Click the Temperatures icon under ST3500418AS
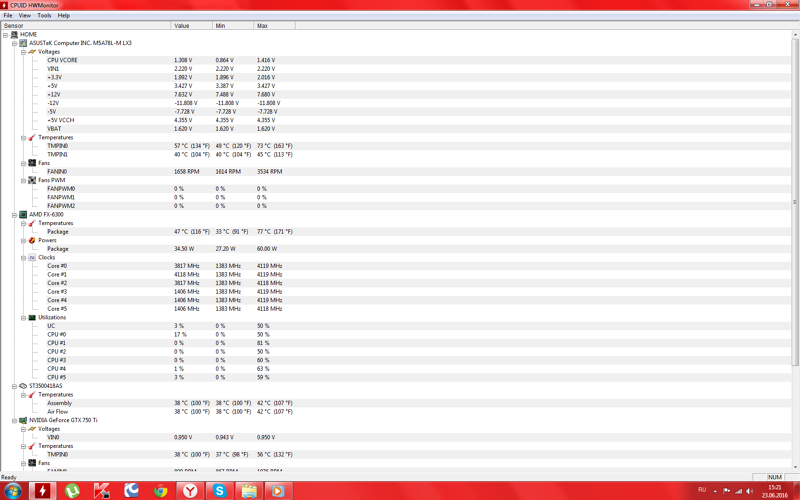 coord(32,395)
